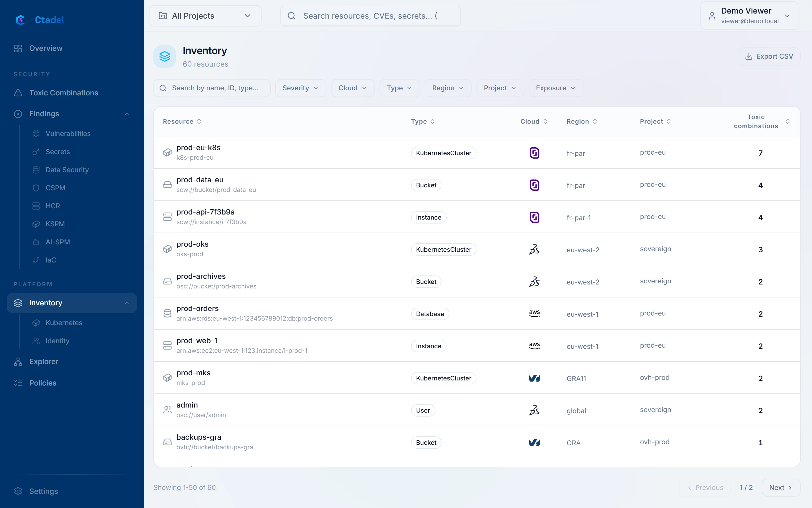Click the OVH icon in prod-mks row
Viewport: 812px width, 508px height.
point(534,378)
